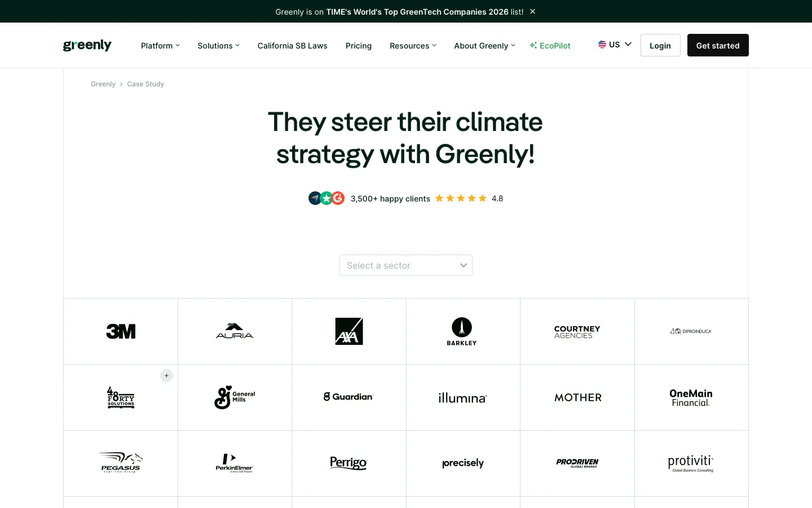The width and height of the screenshot is (812, 508).
Task: Click the five-star rating row
Action: pyautogui.click(x=461, y=198)
